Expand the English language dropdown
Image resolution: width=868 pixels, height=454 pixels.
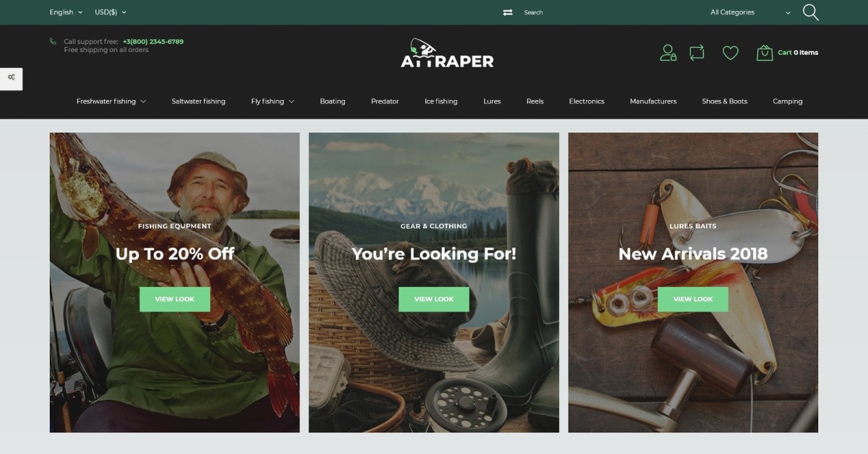66,12
